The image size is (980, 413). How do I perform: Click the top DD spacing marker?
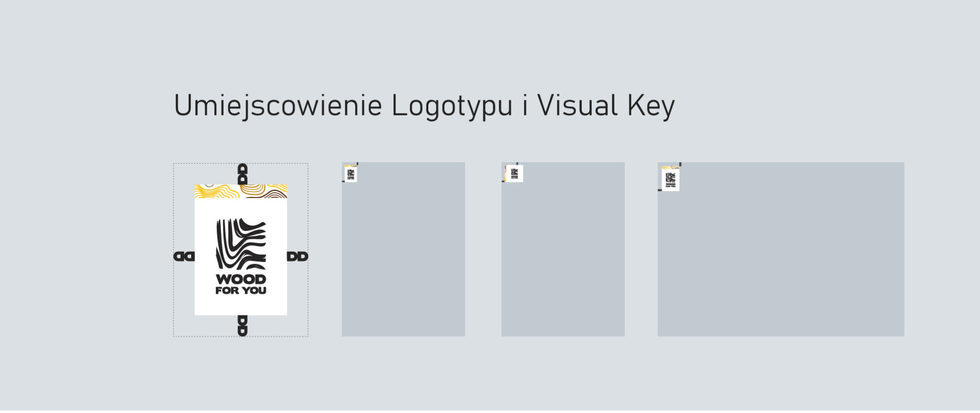pos(243,174)
